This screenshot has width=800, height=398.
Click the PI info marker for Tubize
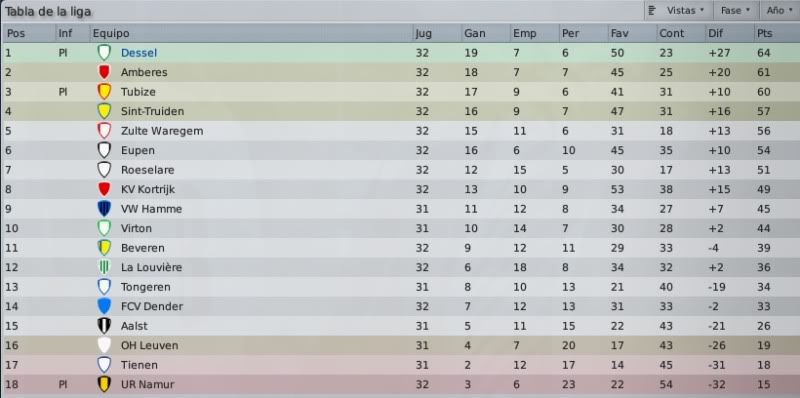click(x=63, y=92)
